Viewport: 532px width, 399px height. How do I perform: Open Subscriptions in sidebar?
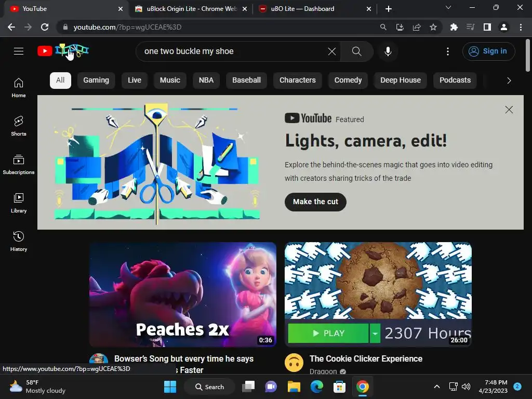(x=19, y=164)
